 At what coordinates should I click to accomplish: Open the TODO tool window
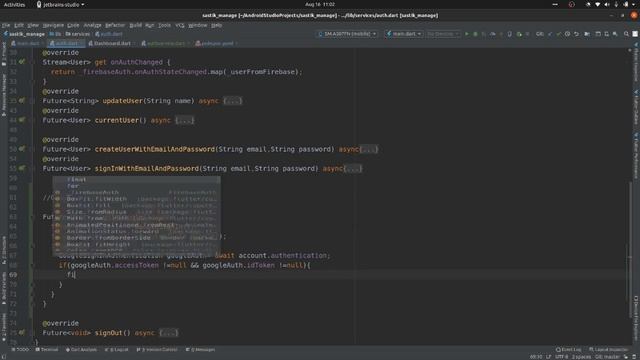tap(20, 350)
